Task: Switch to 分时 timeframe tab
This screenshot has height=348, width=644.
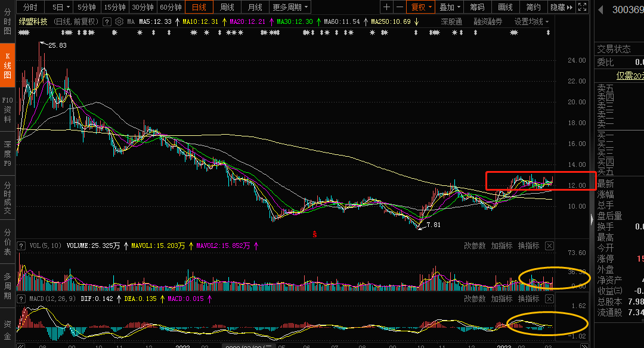Action: 30,7
